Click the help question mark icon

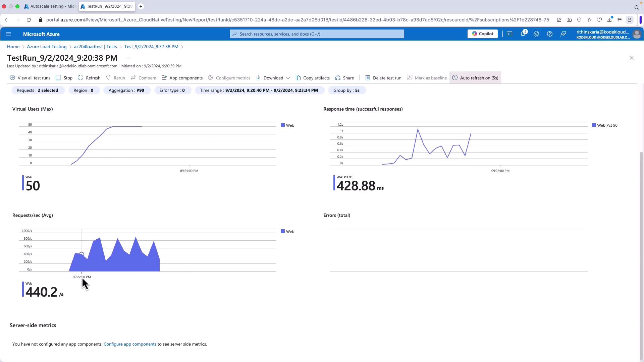click(x=550, y=34)
